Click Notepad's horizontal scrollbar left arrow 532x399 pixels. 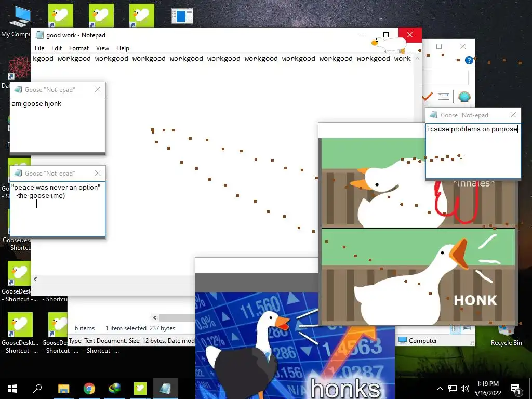35,279
